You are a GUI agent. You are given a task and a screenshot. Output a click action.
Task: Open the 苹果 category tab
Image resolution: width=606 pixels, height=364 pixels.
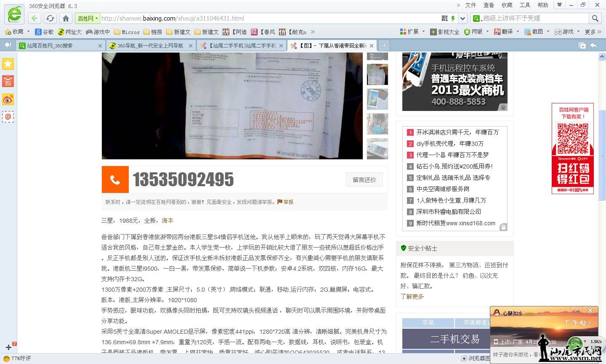[x=428, y=322]
